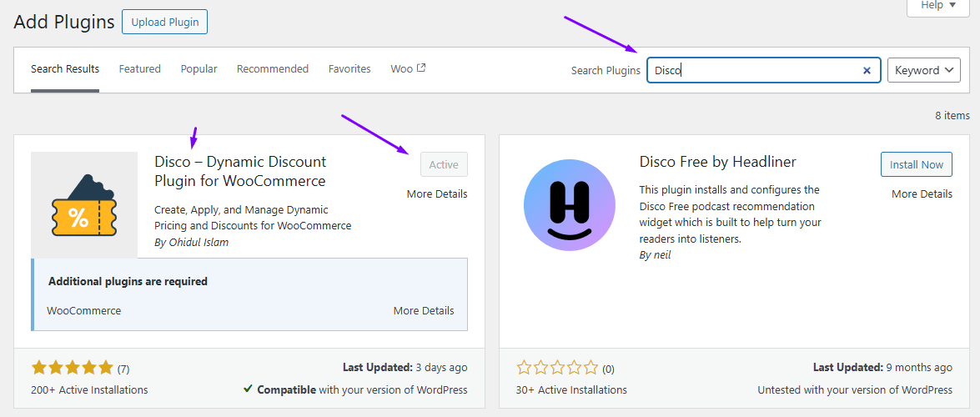Image resolution: width=980 pixels, height=417 pixels.
Task: Click the disabled Active button for Disco plugin
Action: coord(444,164)
